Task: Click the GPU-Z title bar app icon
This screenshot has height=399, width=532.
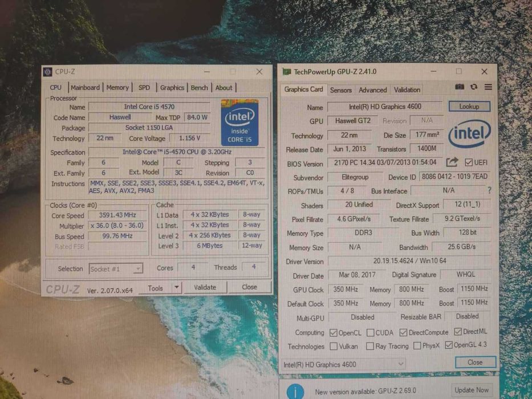Action: pos(287,72)
